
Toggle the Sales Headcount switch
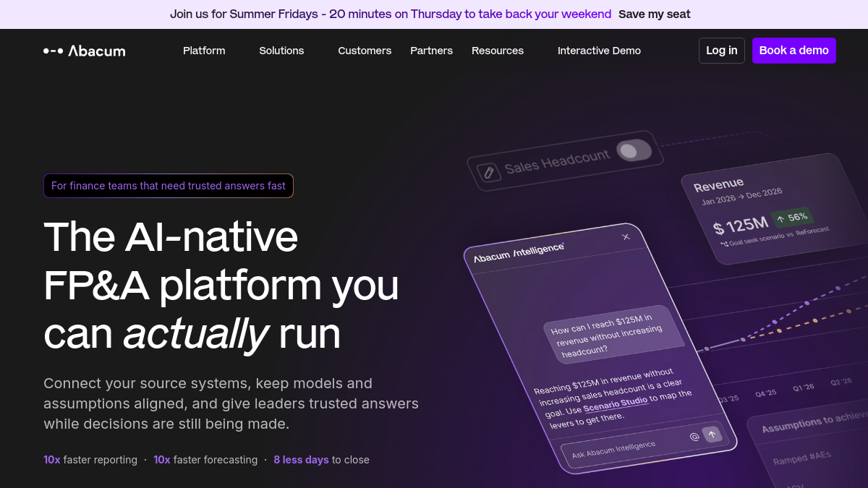tap(634, 150)
